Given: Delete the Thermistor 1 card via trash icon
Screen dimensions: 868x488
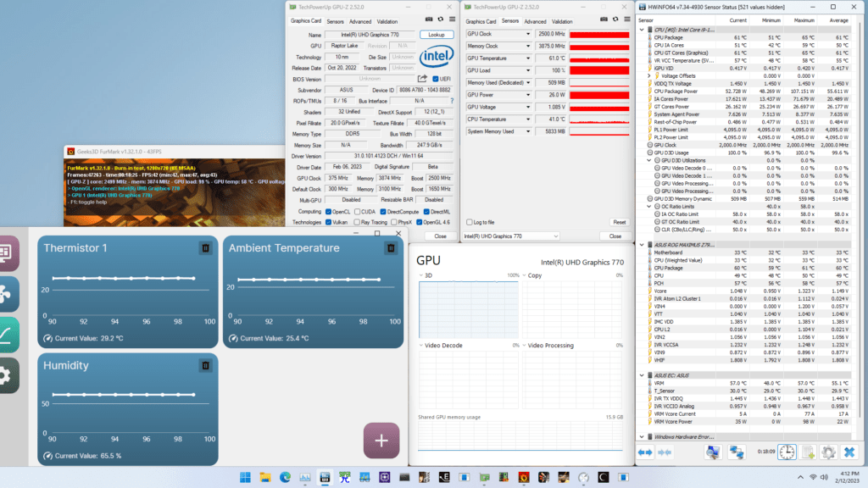Looking at the screenshot, I should pos(205,248).
